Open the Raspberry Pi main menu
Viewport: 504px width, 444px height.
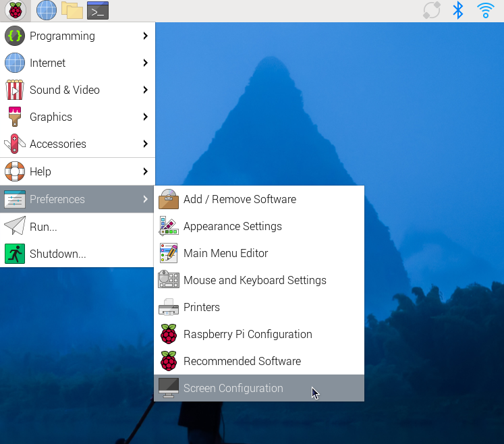15,11
